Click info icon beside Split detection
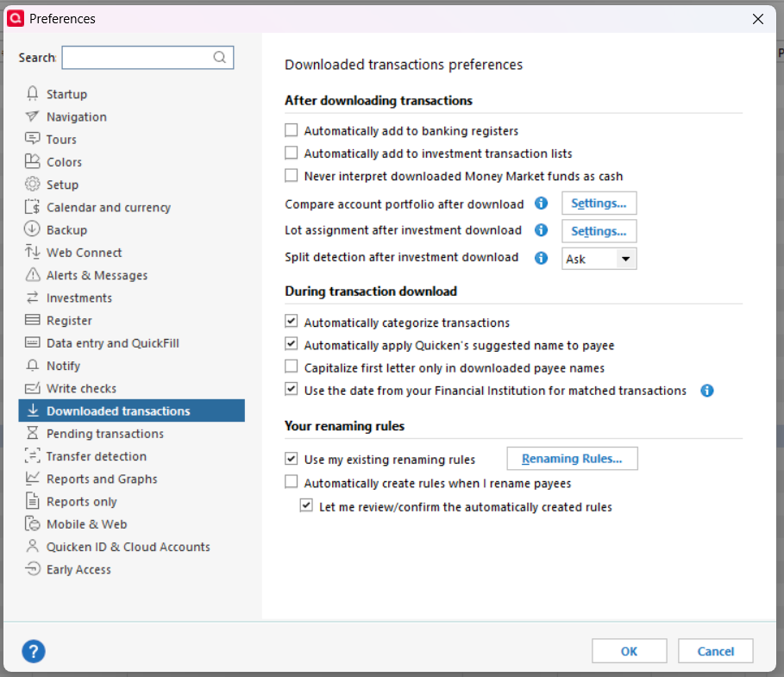The image size is (784, 677). [x=541, y=258]
